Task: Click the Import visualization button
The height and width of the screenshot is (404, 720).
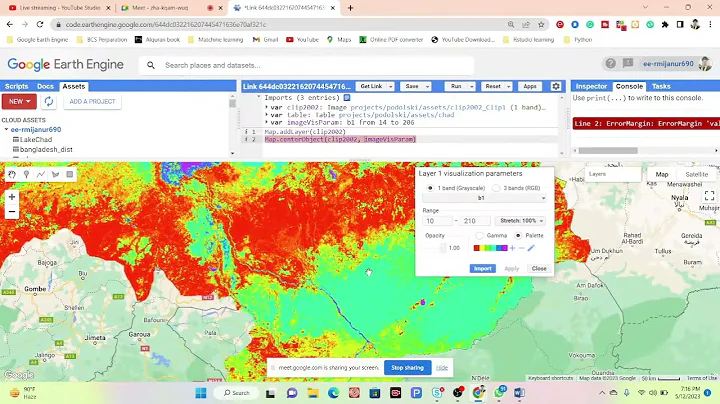Action: coord(483,269)
